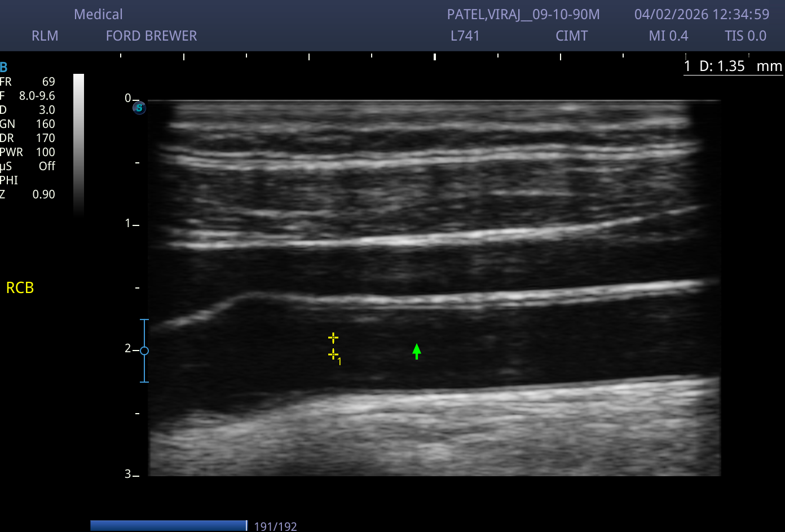Image resolution: width=785 pixels, height=532 pixels.
Task: Click the blue cine loop progress bar
Action: click(x=169, y=525)
